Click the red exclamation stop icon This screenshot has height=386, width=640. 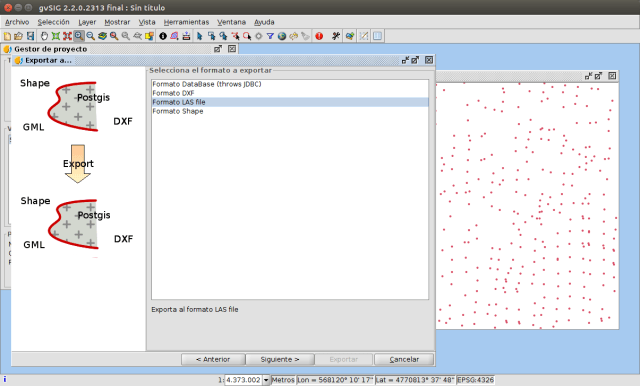tap(319, 36)
